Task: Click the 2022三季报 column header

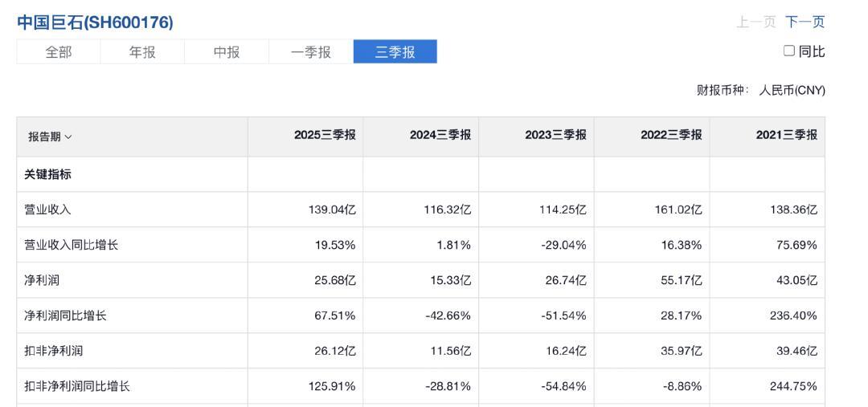Action: pos(671,136)
